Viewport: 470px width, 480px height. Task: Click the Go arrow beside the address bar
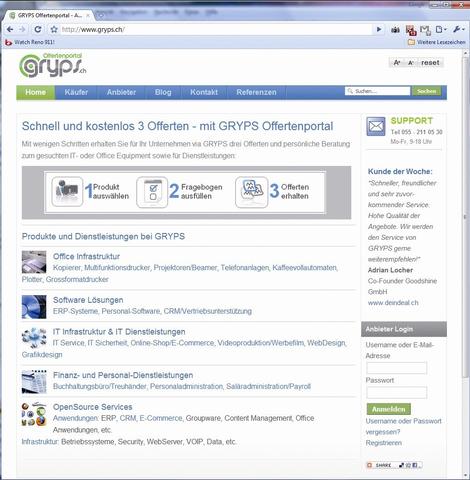click(379, 29)
